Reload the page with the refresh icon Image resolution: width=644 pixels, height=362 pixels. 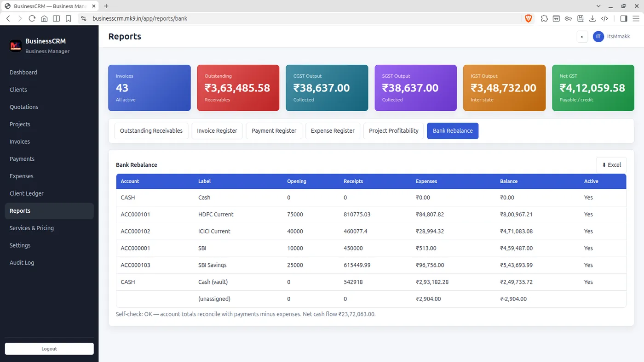pyautogui.click(x=32, y=18)
